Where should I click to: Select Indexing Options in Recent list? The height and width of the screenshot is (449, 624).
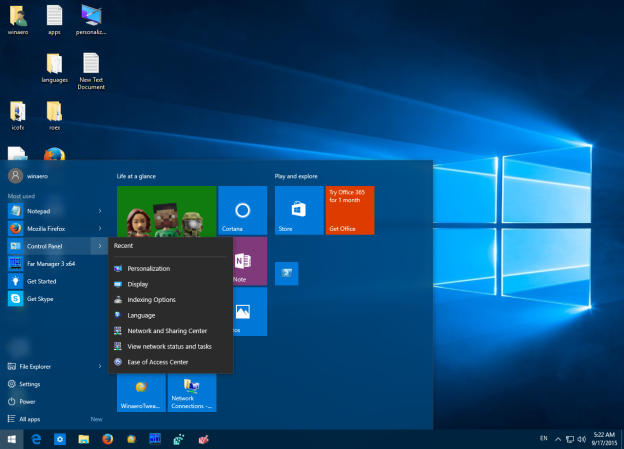pos(170,300)
